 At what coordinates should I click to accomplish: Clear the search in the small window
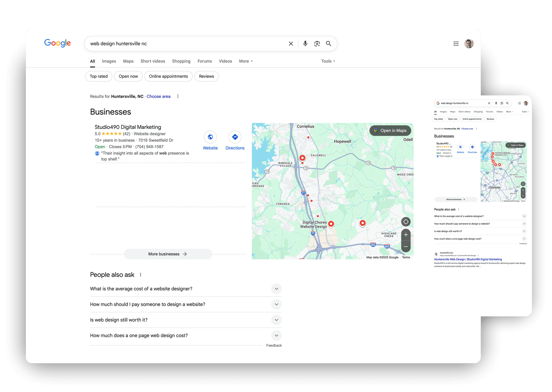pos(489,103)
